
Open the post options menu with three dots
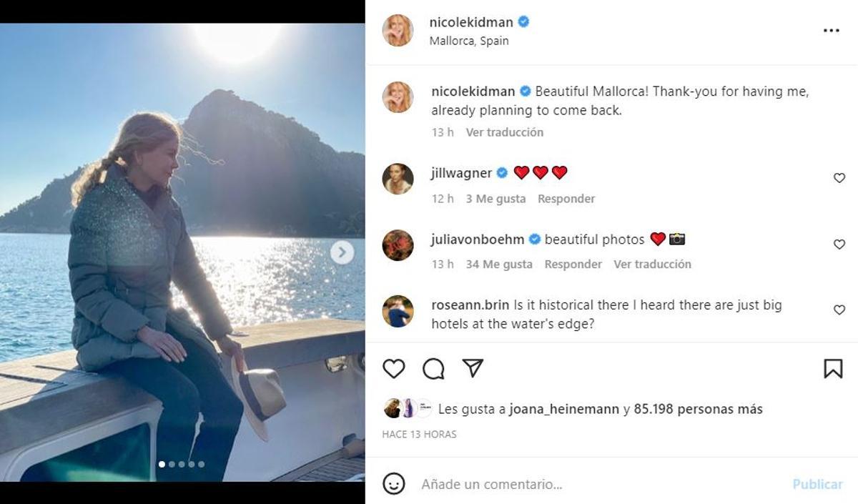(x=831, y=30)
